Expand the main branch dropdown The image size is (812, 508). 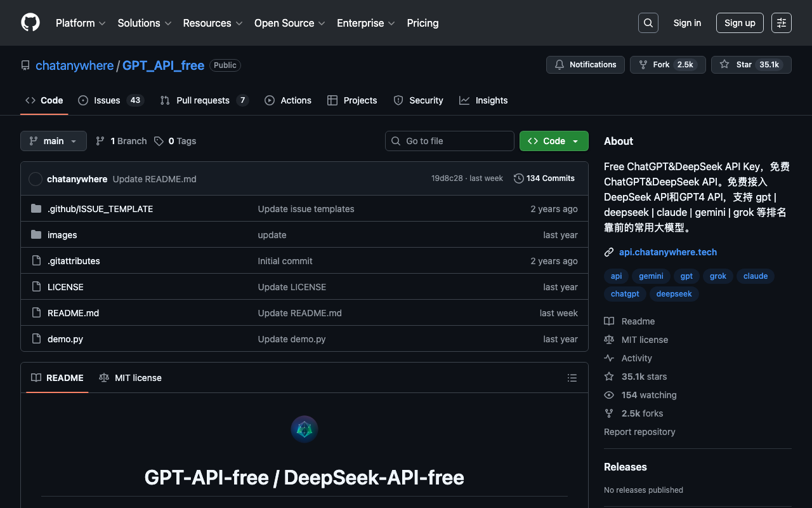click(53, 141)
